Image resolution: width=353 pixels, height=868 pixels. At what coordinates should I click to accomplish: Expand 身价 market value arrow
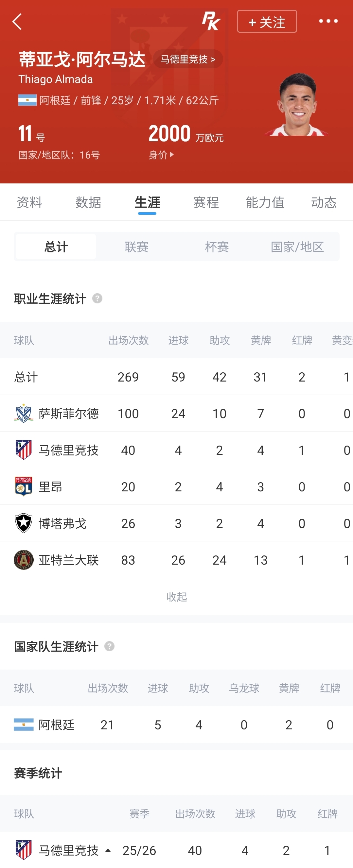[x=172, y=155]
